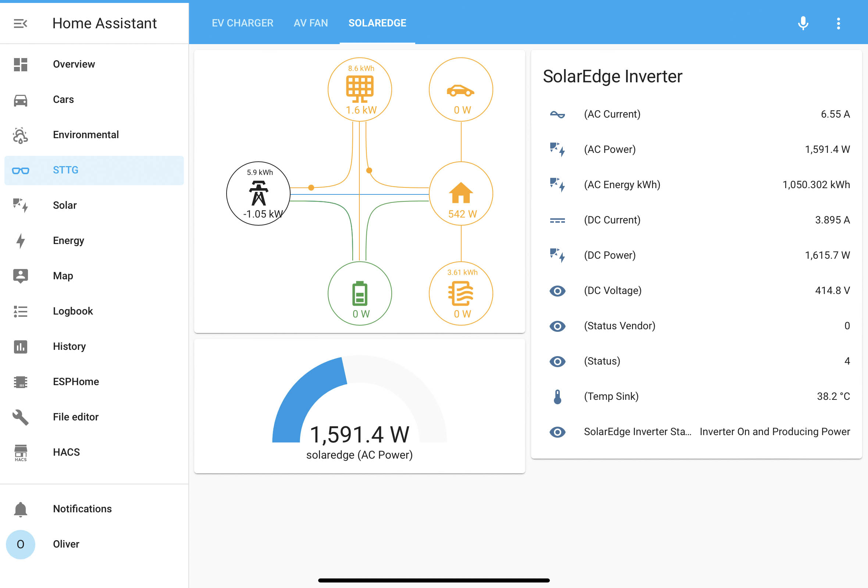Go to Environmental in the sidebar
This screenshot has height=588, width=868.
(94, 135)
